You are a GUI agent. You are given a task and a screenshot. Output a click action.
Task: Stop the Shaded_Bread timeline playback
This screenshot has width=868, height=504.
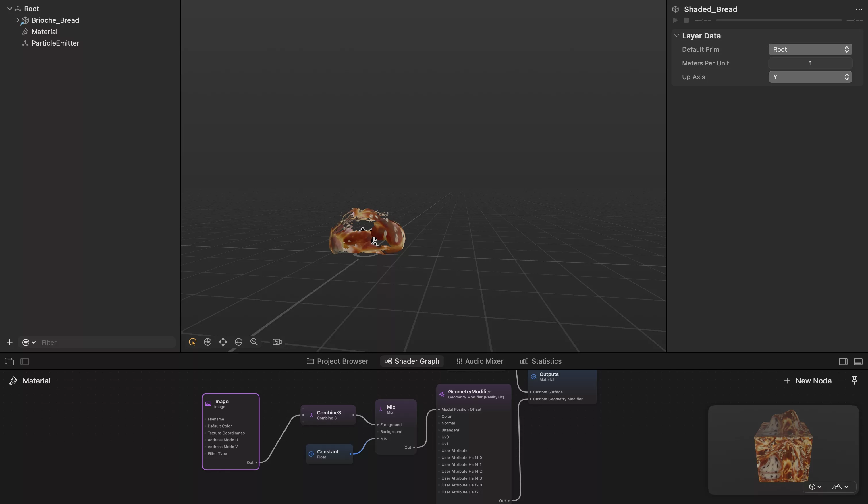click(686, 20)
